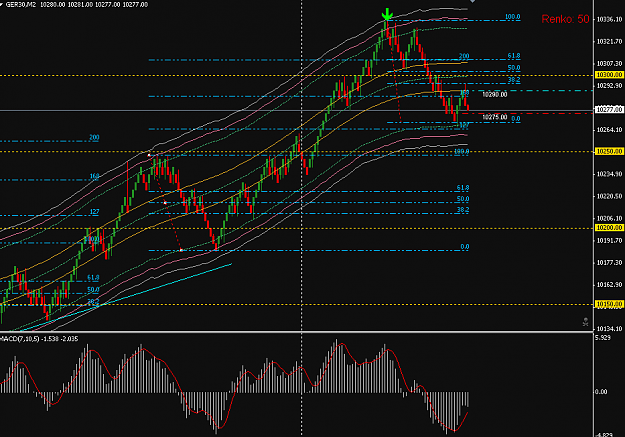Click the 10292.90 price axis label
625x437 pixels.
point(609,86)
